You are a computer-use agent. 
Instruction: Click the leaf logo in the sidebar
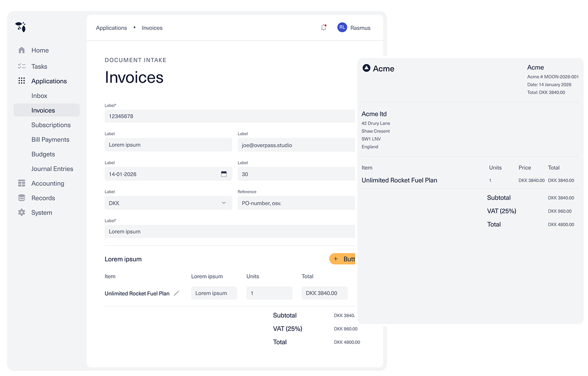(20, 27)
